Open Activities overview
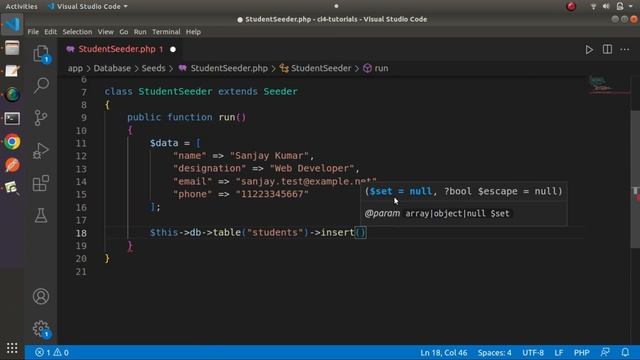This screenshot has width=640, height=360. point(21,6)
